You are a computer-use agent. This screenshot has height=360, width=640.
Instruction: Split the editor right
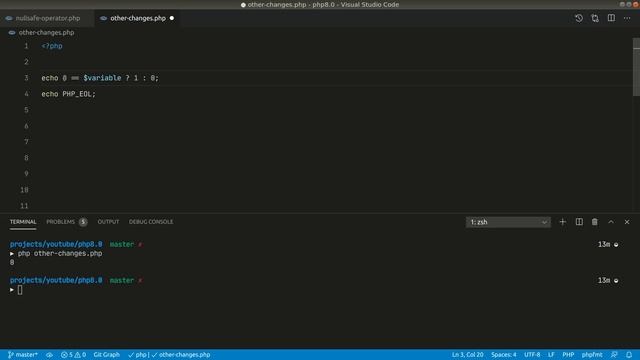tap(611, 18)
